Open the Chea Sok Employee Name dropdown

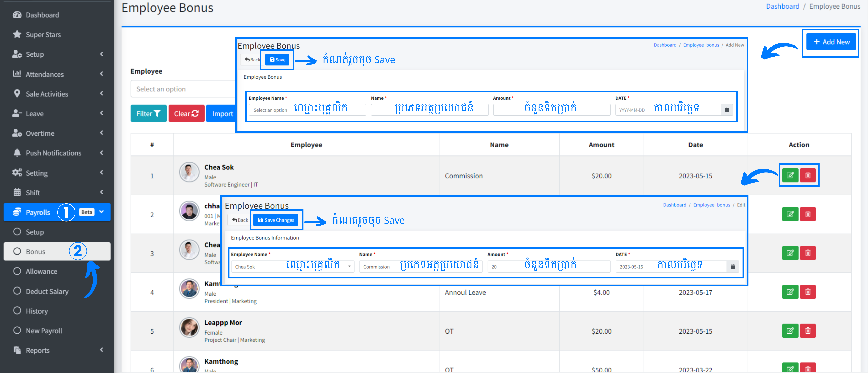click(293, 267)
